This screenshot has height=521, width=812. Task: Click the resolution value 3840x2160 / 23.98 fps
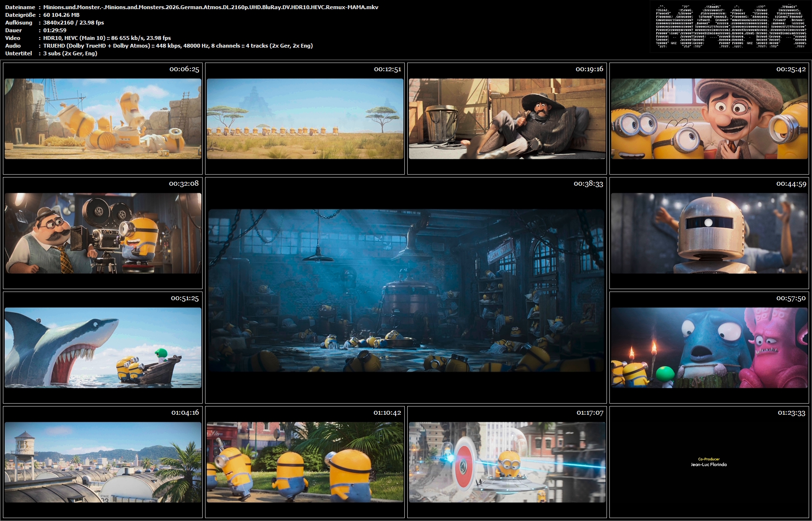(x=74, y=23)
